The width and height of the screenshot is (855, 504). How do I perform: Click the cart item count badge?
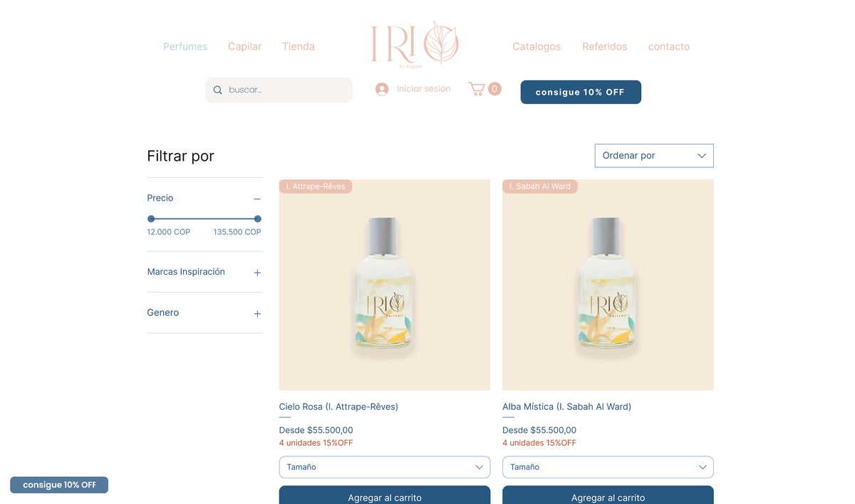[x=494, y=89]
